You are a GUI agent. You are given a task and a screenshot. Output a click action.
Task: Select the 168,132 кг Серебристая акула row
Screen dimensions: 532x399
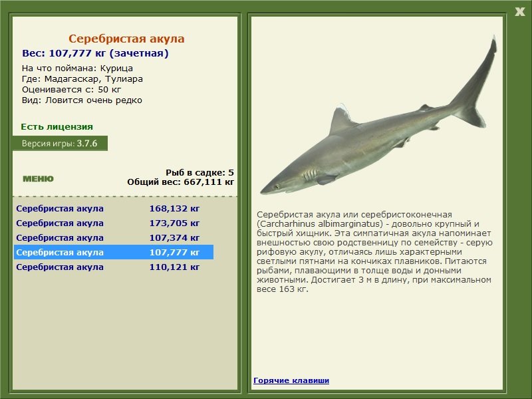point(114,208)
